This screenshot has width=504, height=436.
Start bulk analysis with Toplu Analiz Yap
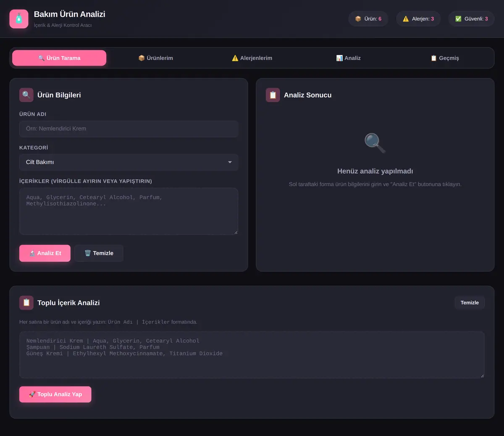pyautogui.click(x=55, y=394)
